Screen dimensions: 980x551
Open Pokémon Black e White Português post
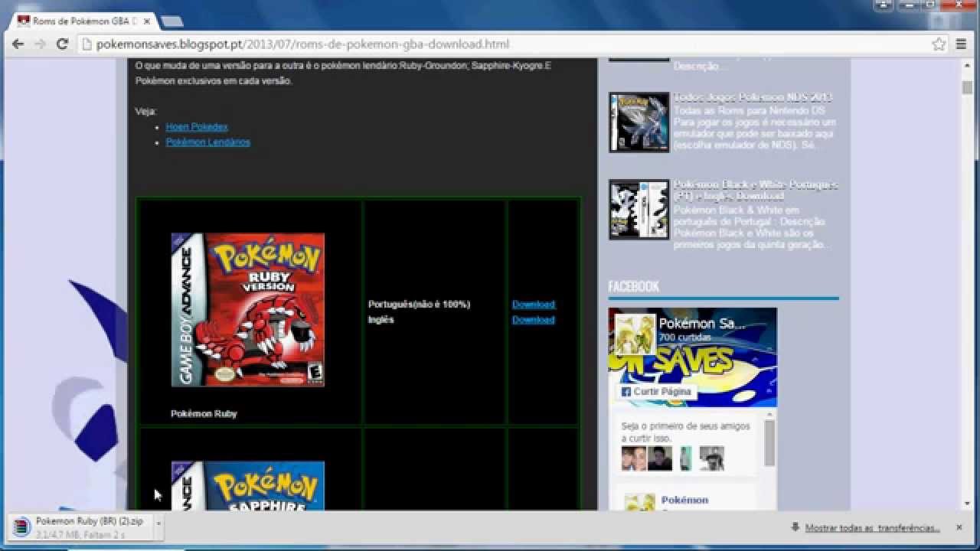click(x=756, y=190)
